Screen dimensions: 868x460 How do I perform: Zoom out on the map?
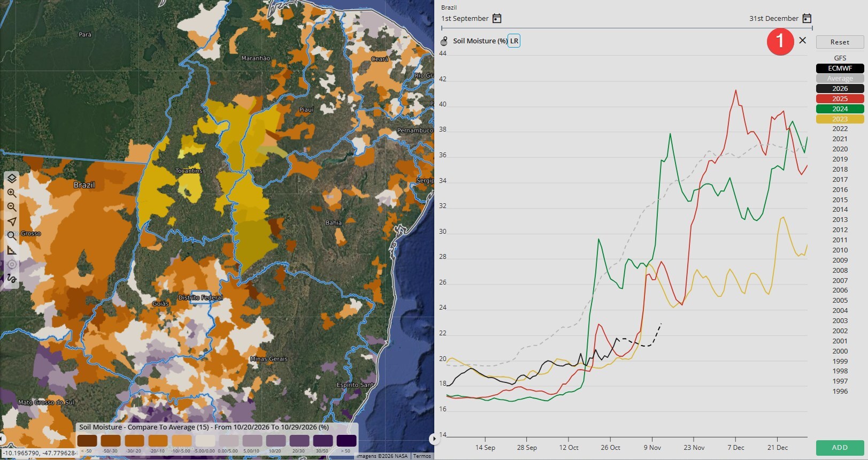(x=12, y=207)
